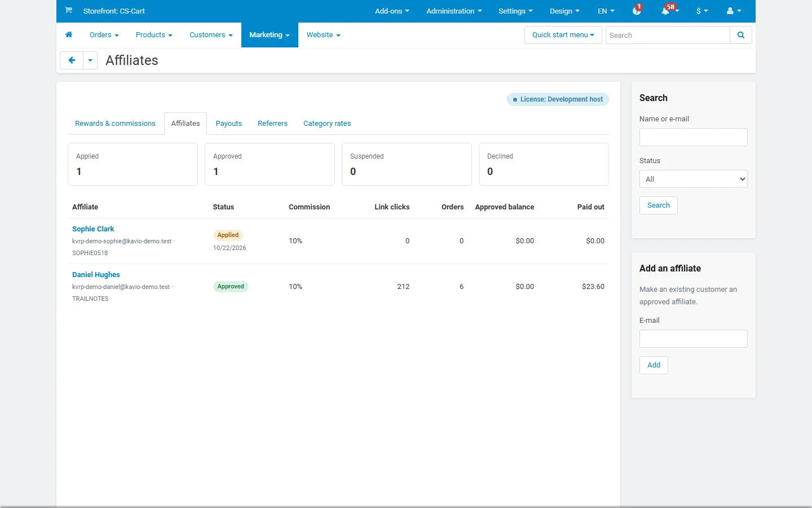Open the Category rates tab
The width and height of the screenshot is (812, 508).
click(327, 124)
